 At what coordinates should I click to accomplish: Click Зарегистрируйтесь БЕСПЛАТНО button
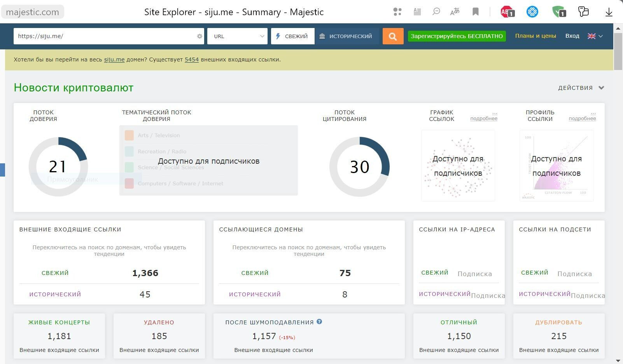[457, 36]
